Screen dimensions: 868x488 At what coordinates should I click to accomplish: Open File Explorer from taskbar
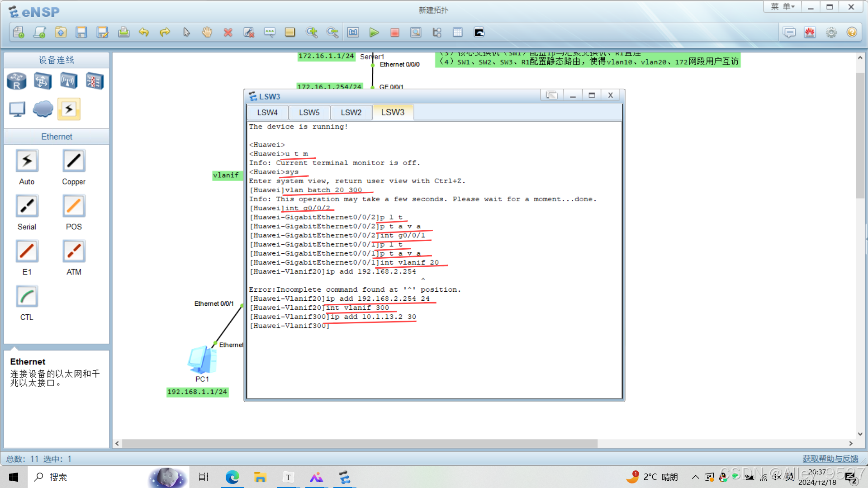click(x=260, y=477)
